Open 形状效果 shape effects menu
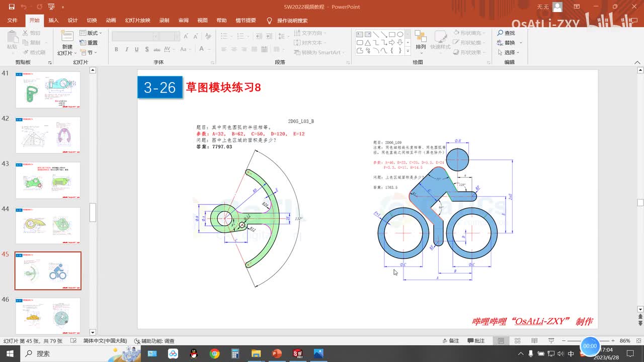The height and width of the screenshot is (362, 644). (x=469, y=52)
